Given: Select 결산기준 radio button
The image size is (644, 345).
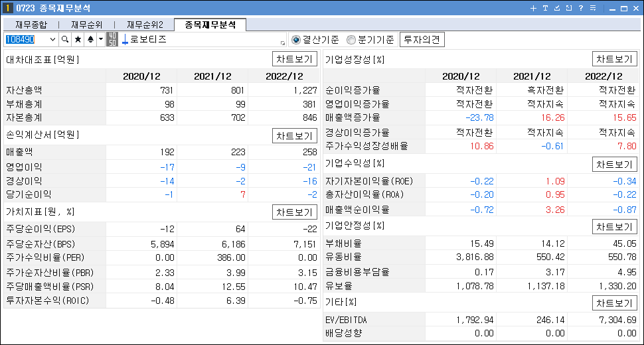Looking at the screenshot, I should click(295, 40).
